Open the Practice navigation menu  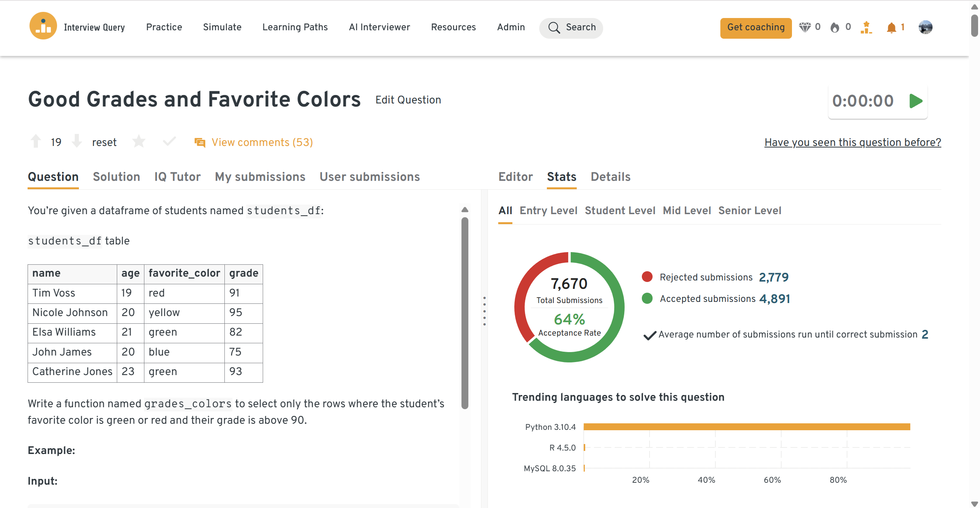(164, 27)
